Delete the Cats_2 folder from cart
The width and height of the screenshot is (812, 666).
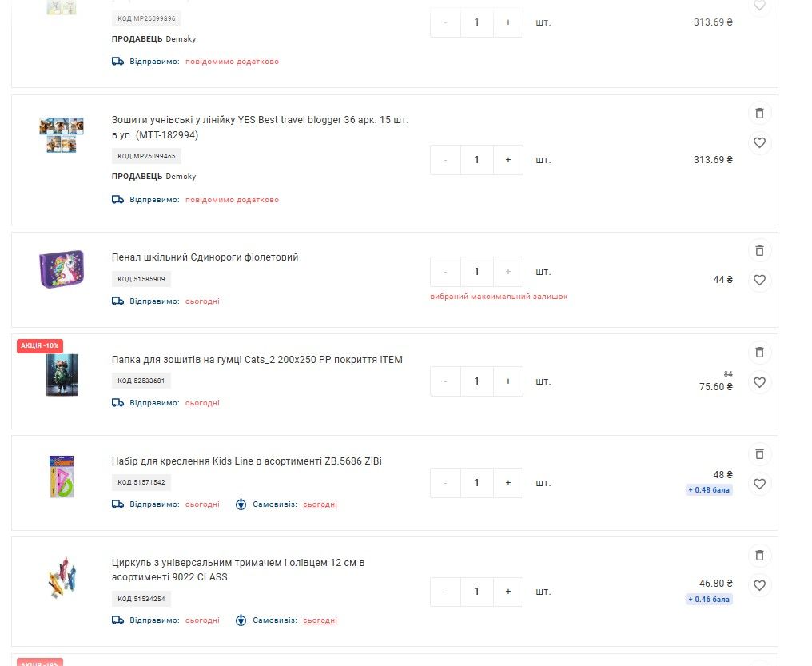(x=759, y=352)
